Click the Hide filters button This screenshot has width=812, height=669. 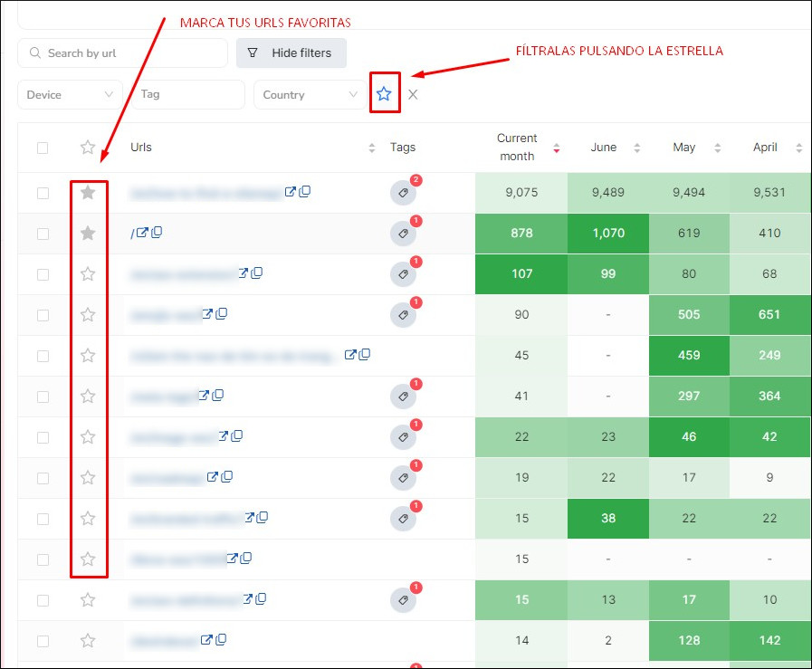[291, 53]
